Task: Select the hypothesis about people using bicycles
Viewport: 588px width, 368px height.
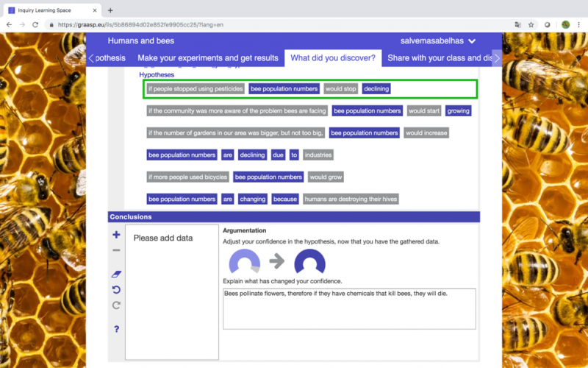Action: click(x=245, y=177)
